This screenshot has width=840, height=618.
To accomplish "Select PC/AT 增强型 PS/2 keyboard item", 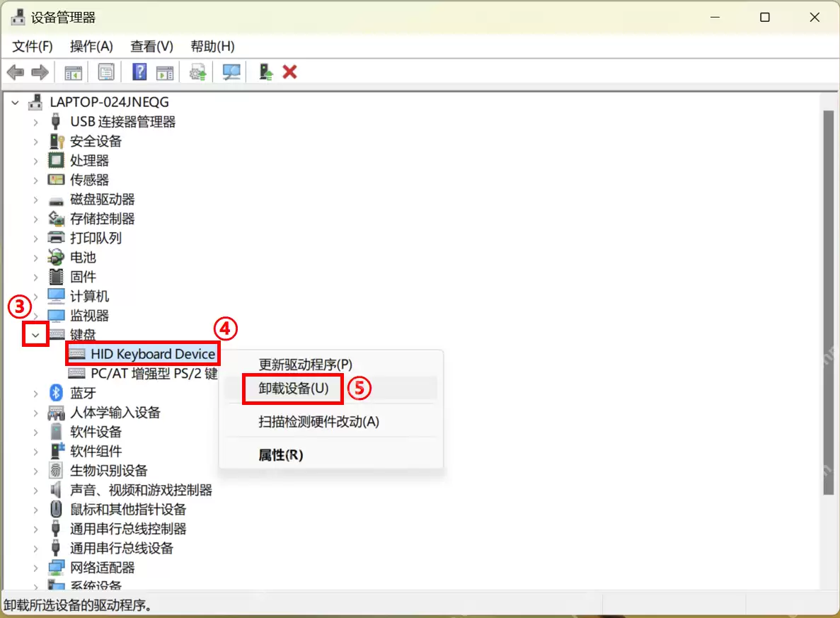I will (x=143, y=374).
